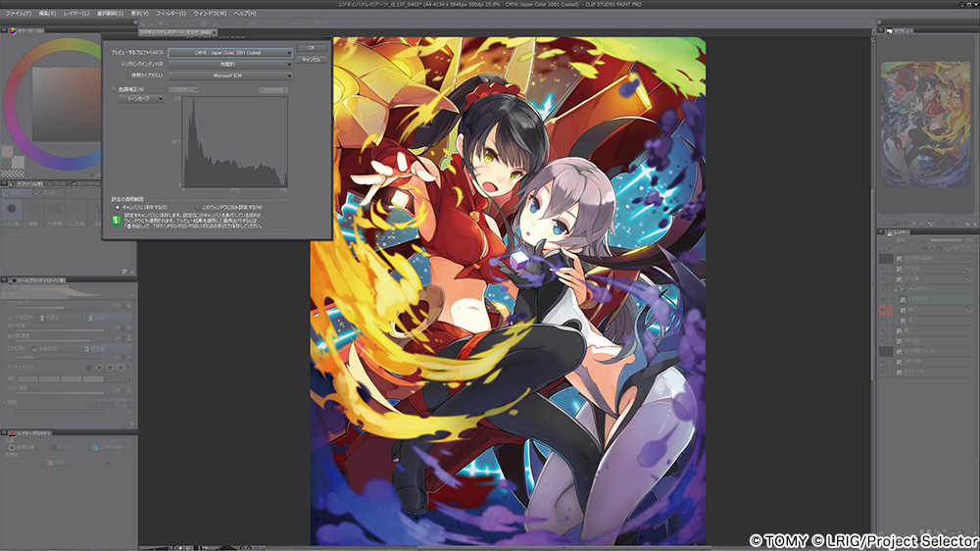980x551 pixels.
Task: Open the library dropdown showing Microsoft ICM
Action: coord(230,75)
